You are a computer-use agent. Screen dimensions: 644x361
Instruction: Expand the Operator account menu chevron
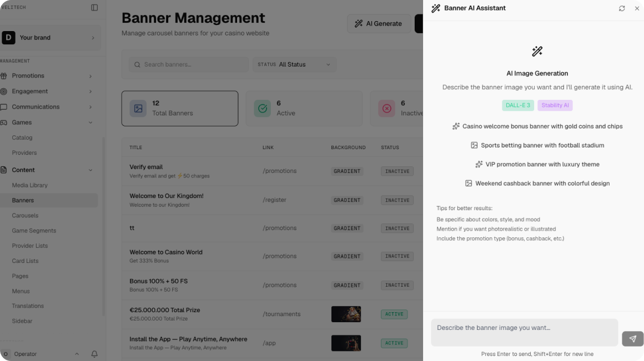[x=77, y=354]
